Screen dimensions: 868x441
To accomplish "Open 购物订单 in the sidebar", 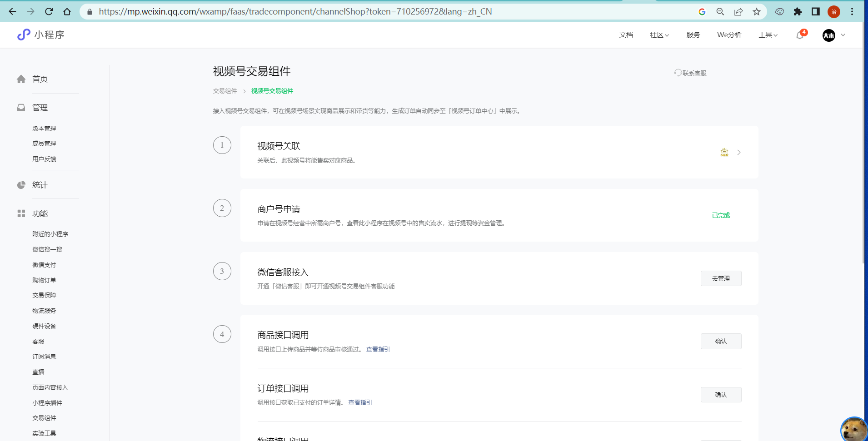I will (44, 280).
